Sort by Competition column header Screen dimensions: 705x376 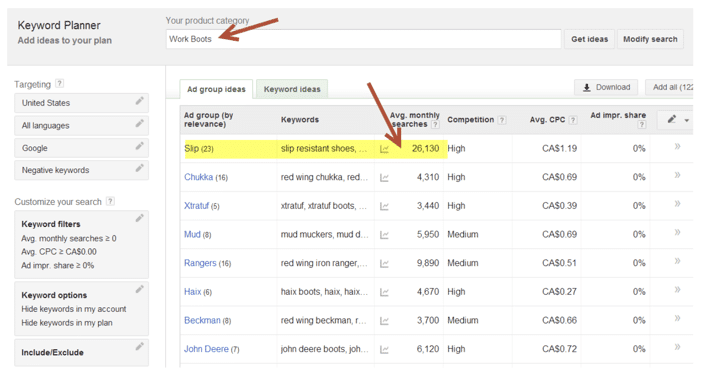tap(470, 120)
